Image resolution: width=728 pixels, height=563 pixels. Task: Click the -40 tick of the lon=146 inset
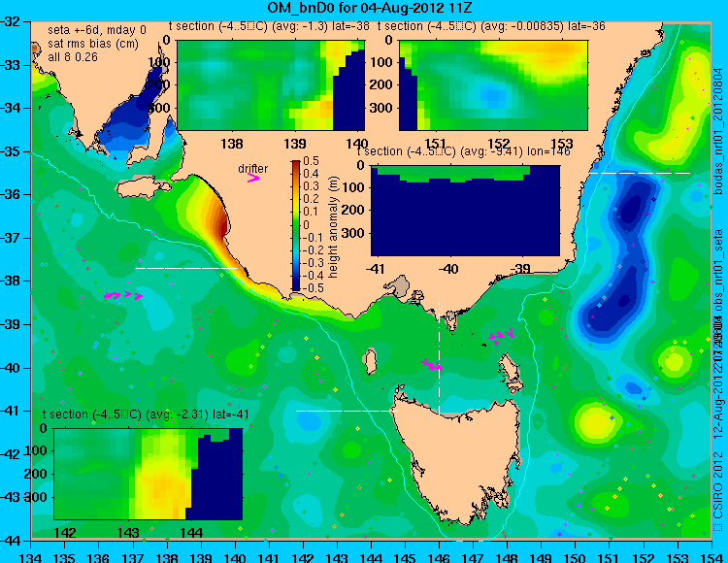point(448,268)
